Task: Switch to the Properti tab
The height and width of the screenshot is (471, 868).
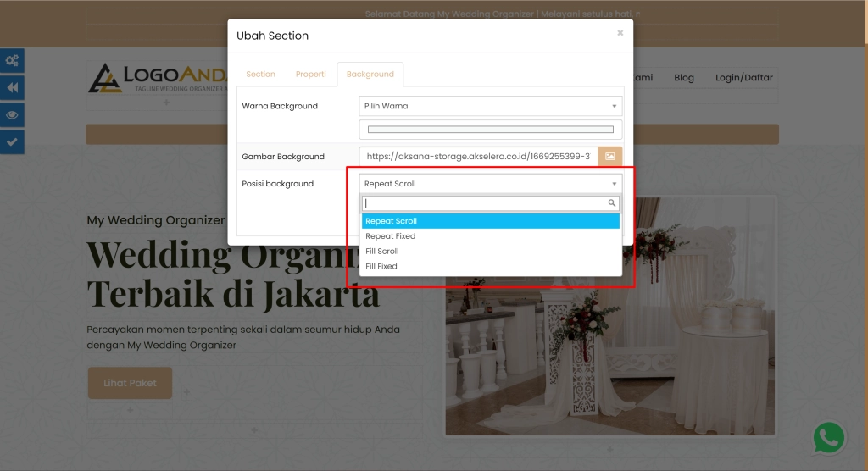Action: 310,75
